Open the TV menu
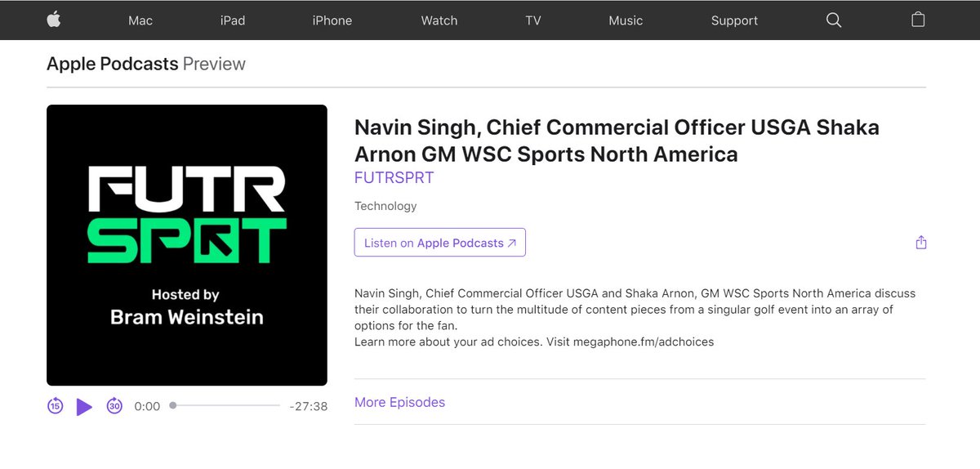980x469 pixels. (x=533, y=20)
